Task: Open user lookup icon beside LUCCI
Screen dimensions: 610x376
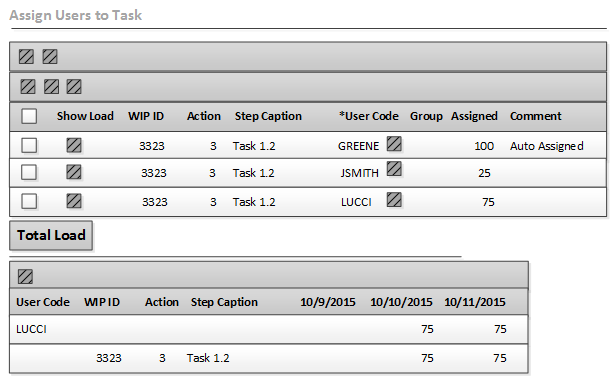Action: (394, 200)
